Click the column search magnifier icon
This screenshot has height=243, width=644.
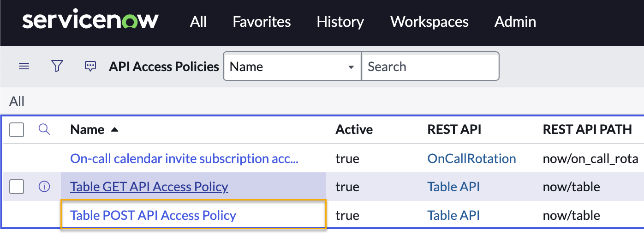point(44,129)
